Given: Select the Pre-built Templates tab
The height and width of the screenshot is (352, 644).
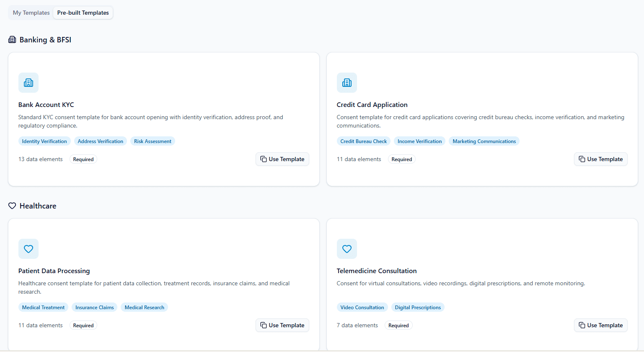Looking at the screenshot, I should [83, 13].
